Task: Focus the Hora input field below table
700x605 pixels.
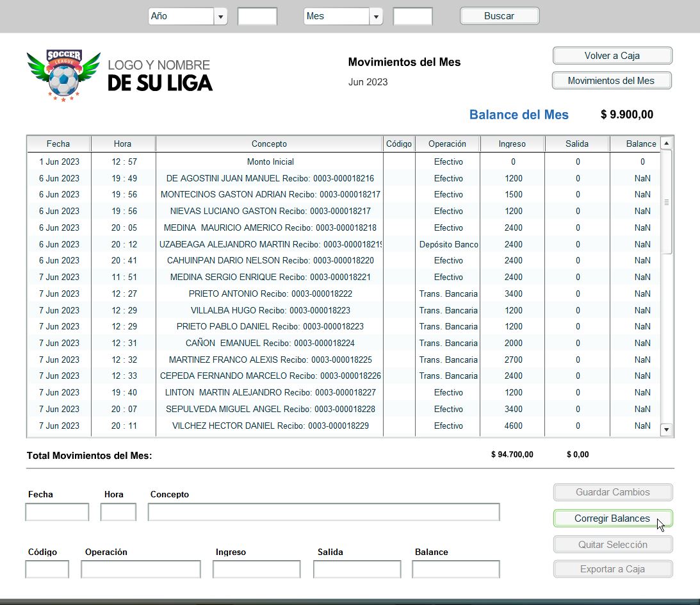Action: [x=118, y=512]
